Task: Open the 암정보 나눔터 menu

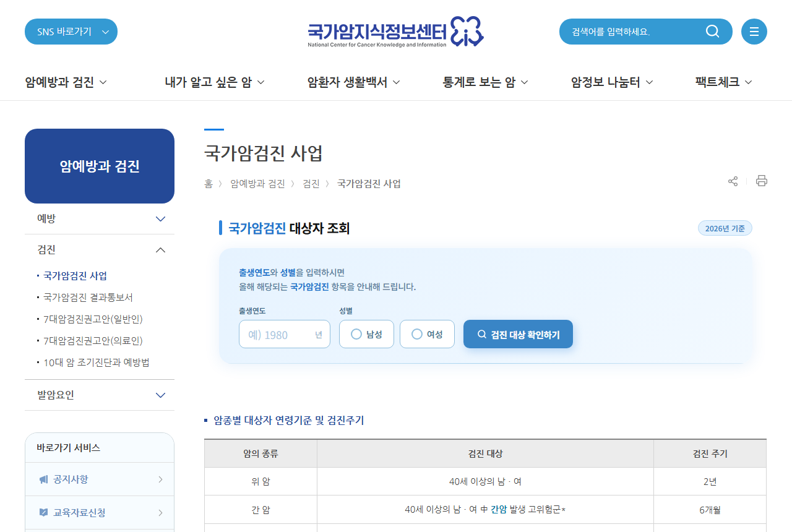Action: 612,82
